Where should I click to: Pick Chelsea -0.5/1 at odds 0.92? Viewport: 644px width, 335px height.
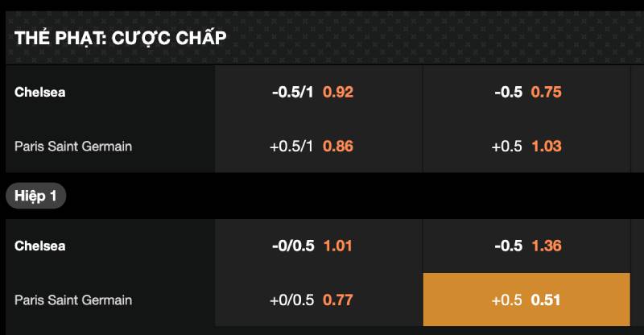point(318,92)
